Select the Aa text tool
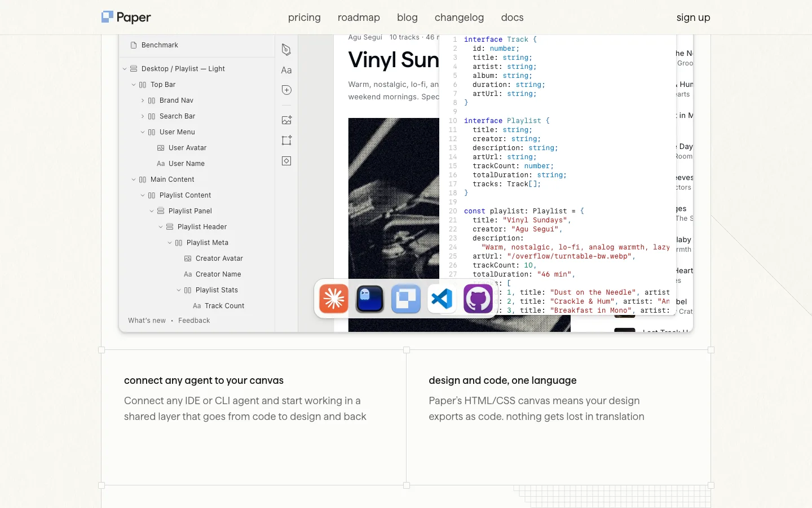This screenshot has width=812, height=508. (286, 70)
